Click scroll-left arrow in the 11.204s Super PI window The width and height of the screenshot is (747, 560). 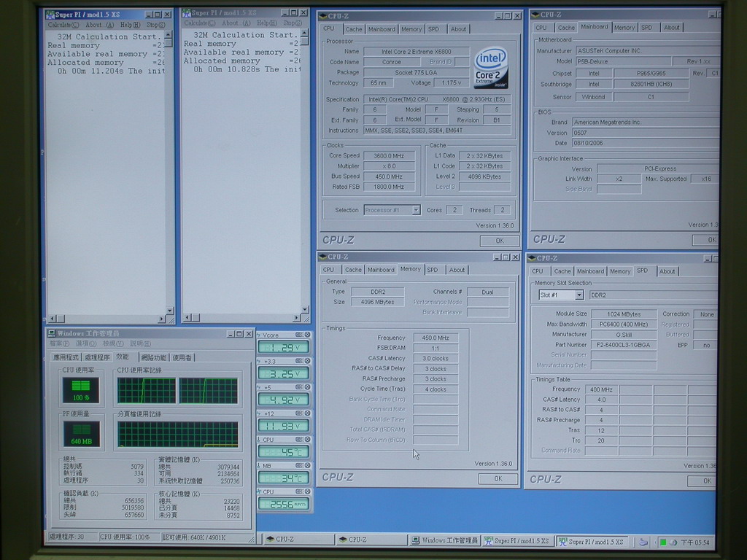click(53, 319)
